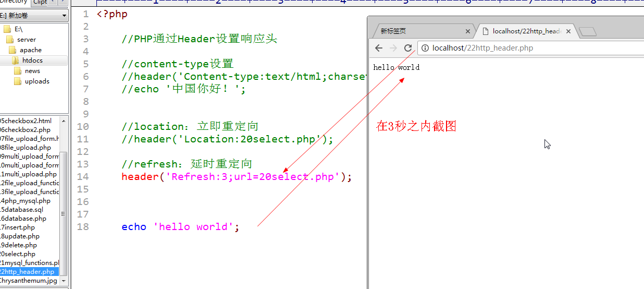Screen dimensions: 644x289
Task: Select file Chrysanthemum.jpg in list
Action: coord(29,281)
